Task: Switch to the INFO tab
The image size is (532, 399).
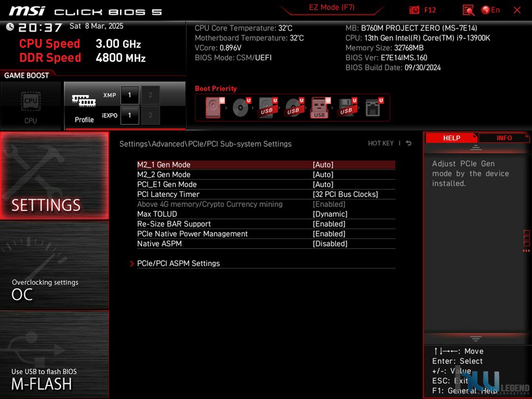Action: coord(504,138)
